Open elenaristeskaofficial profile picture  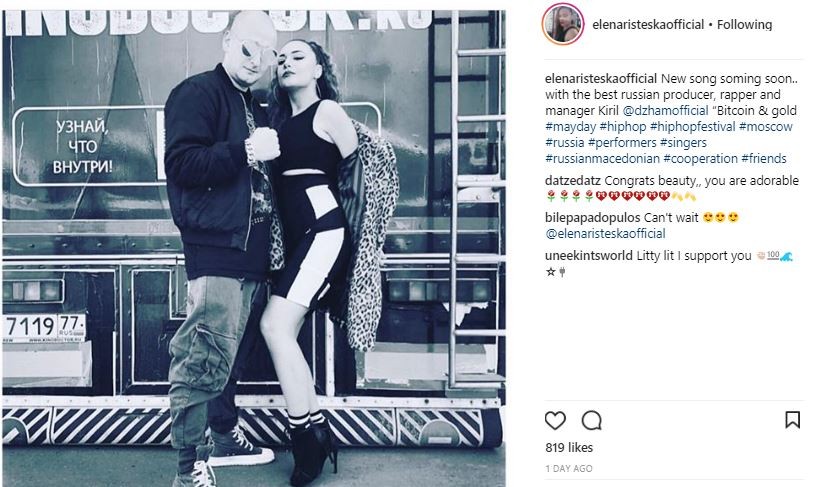click(563, 24)
